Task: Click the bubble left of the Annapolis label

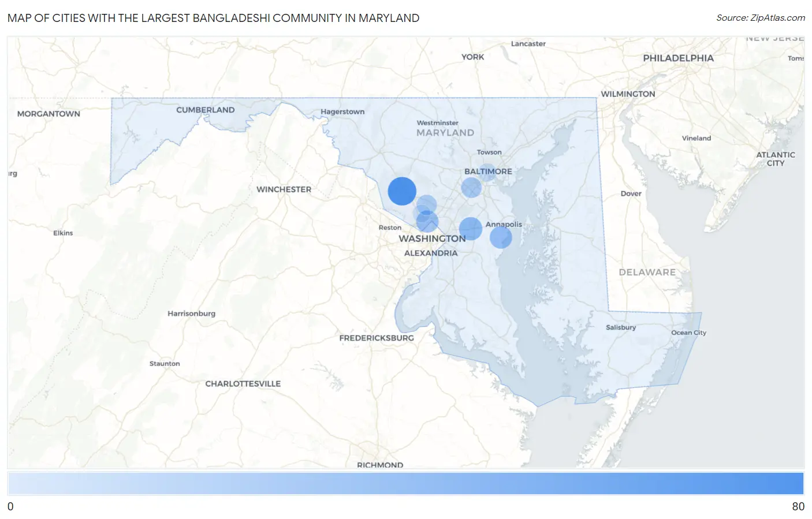Action: pos(471,229)
